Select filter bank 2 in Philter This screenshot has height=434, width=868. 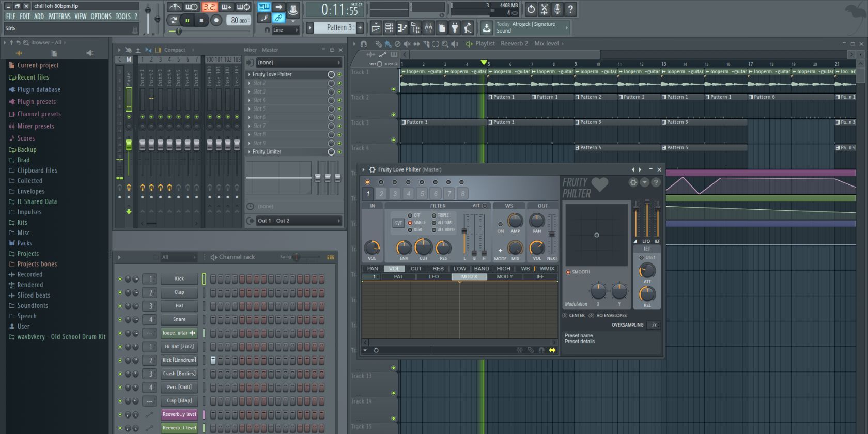(x=381, y=194)
